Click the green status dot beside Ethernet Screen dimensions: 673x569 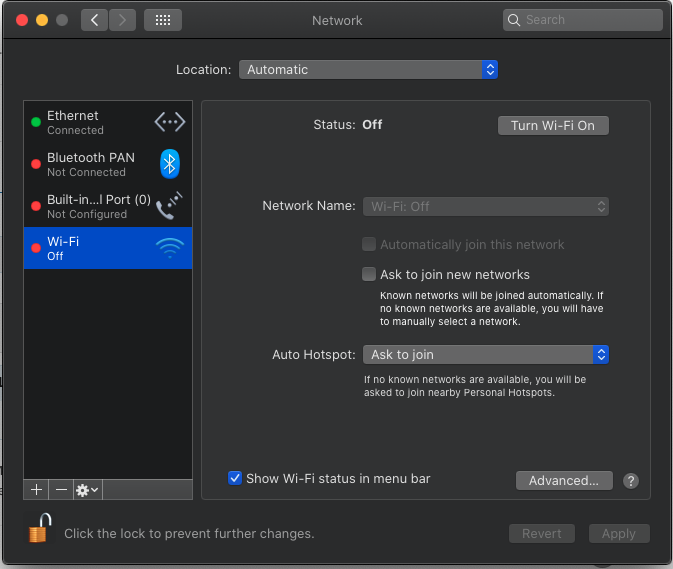point(36,122)
